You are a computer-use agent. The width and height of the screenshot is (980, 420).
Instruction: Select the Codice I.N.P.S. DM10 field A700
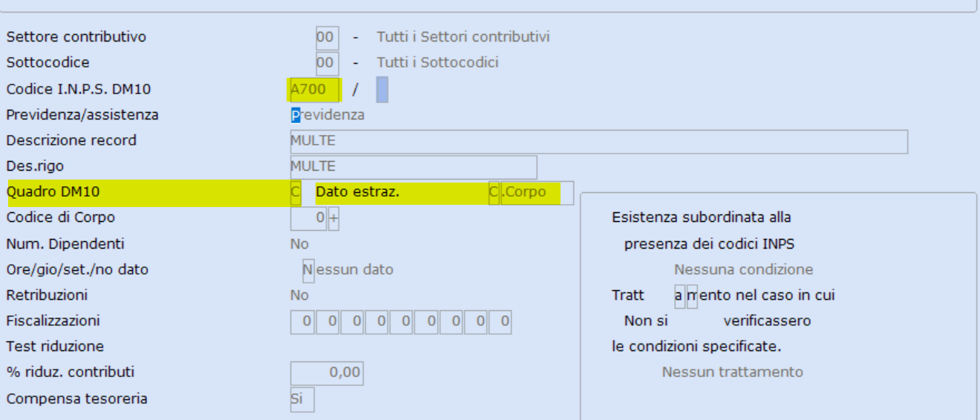pyautogui.click(x=316, y=90)
